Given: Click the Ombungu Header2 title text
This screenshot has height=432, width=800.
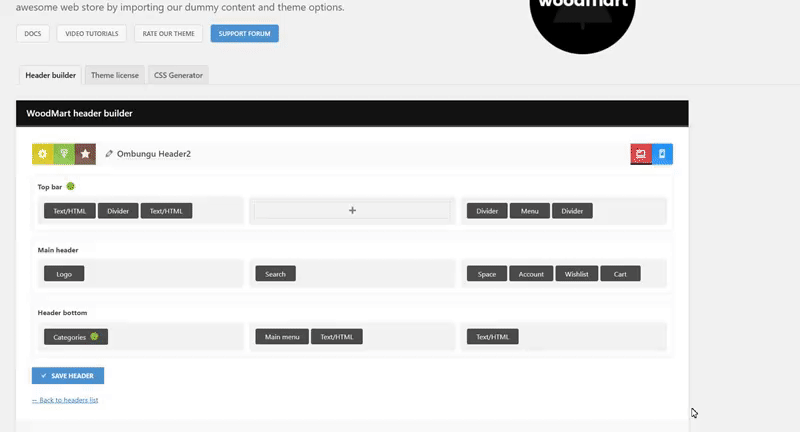Looking at the screenshot, I should coord(154,154).
